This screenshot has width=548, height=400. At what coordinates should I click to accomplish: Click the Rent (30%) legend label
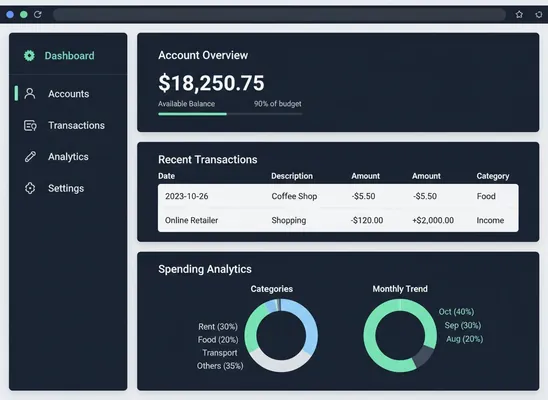tap(218, 326)
